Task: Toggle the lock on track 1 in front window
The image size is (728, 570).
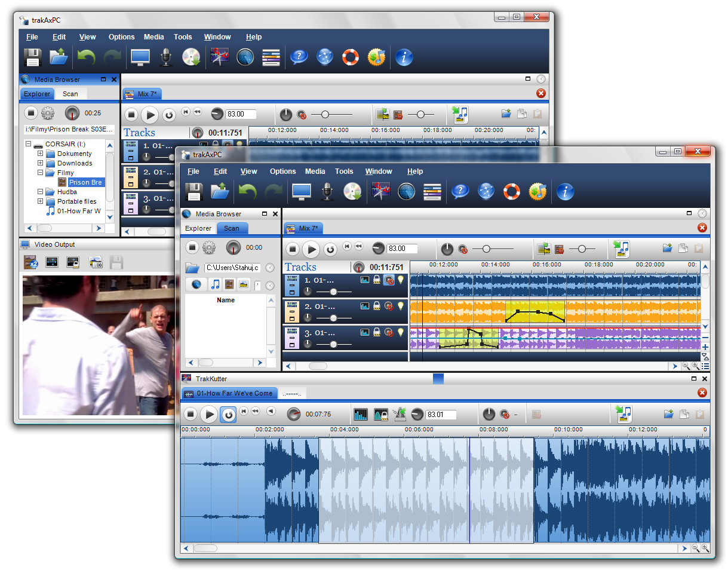Action: (x=377, y=280)
